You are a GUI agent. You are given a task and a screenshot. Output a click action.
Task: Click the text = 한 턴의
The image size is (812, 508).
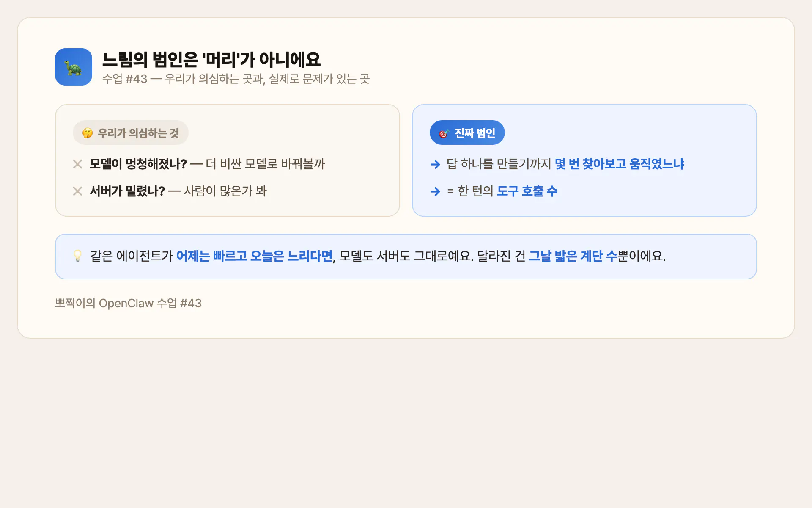coord(470,191)
